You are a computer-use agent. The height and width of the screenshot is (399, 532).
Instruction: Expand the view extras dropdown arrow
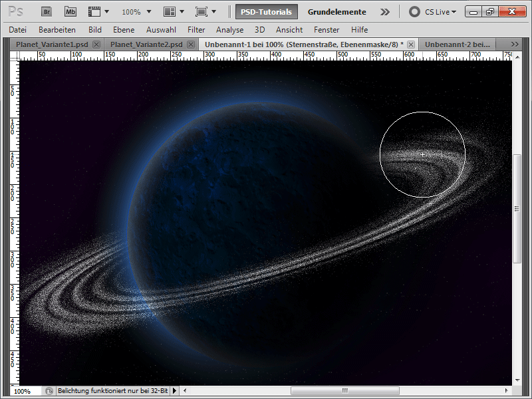click(x=107, y=12)
